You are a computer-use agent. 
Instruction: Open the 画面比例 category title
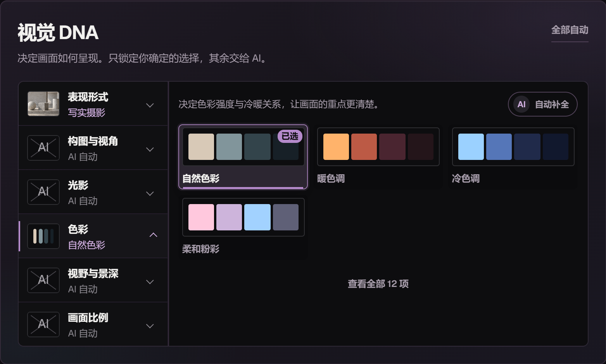coord(88,318)
